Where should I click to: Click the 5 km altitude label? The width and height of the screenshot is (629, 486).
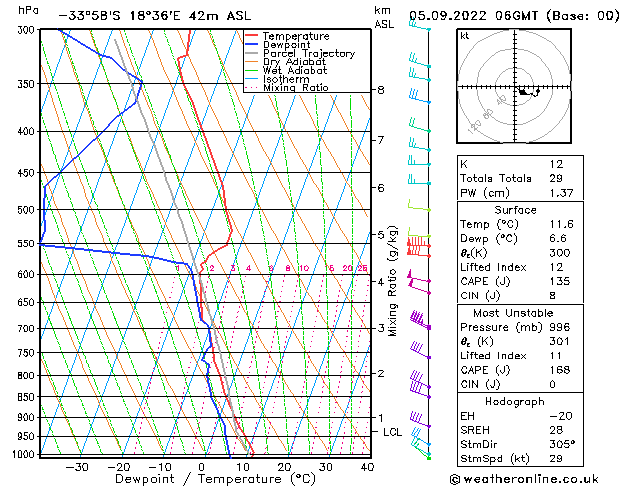pyautogui.click(x=381, y=234)
